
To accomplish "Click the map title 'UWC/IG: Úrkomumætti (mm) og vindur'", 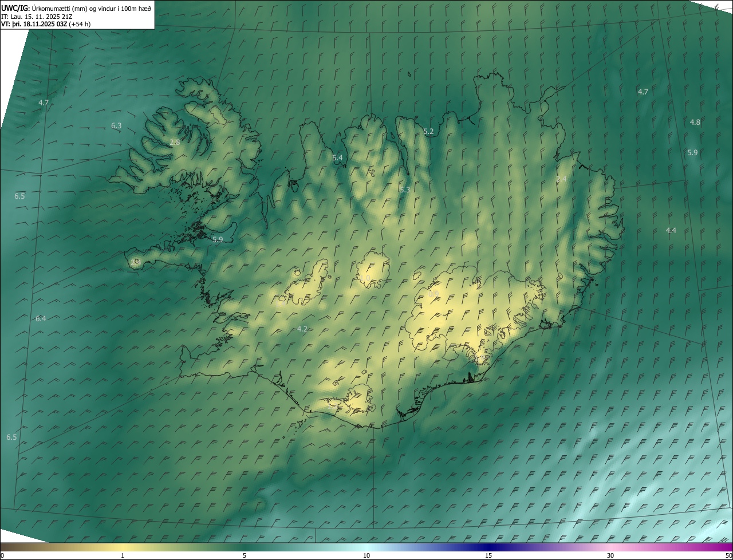I will point(76,7).
